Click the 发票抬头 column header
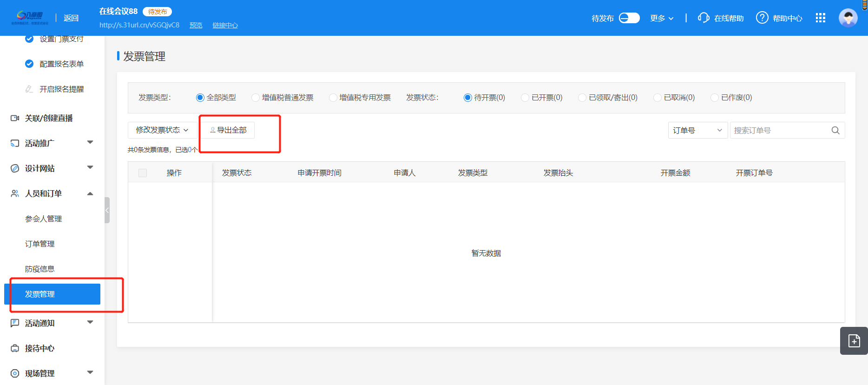Screen dimensions: 868x385 point(558,173)
